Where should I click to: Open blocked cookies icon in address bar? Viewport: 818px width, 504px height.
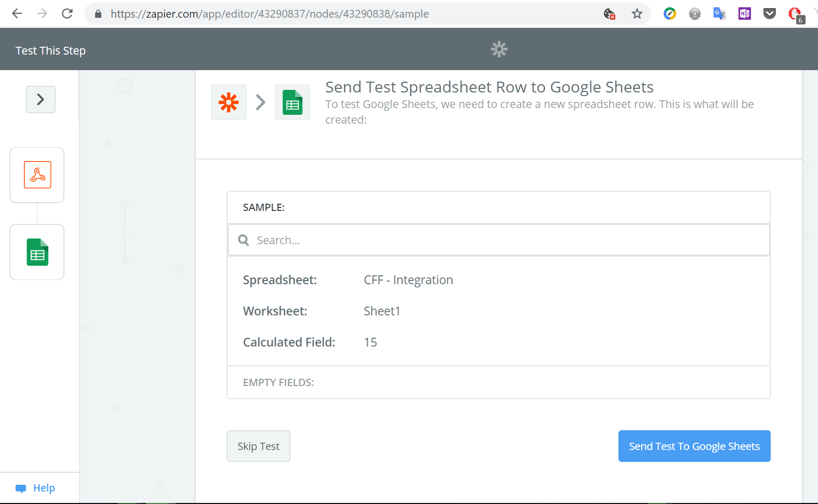click(610, 14)
